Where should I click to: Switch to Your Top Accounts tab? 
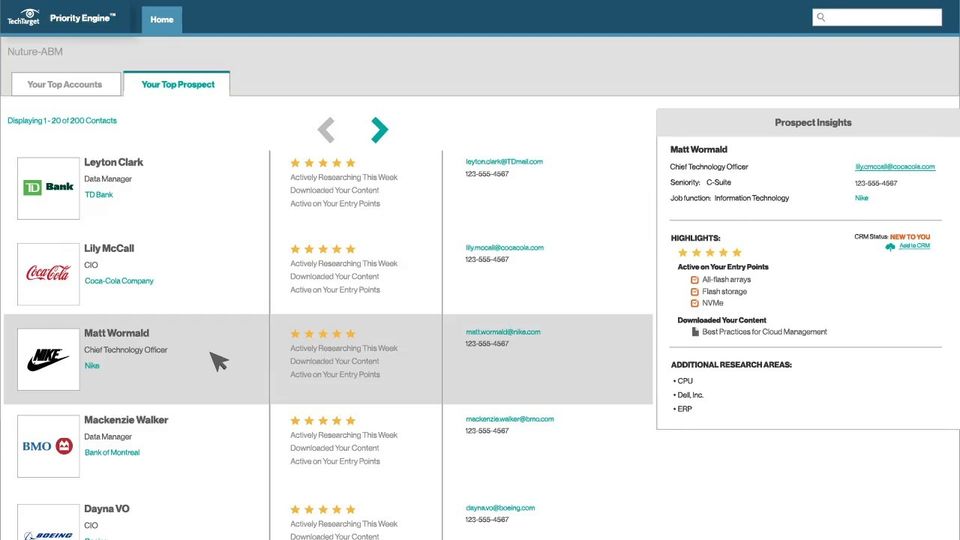pos(65,84)
